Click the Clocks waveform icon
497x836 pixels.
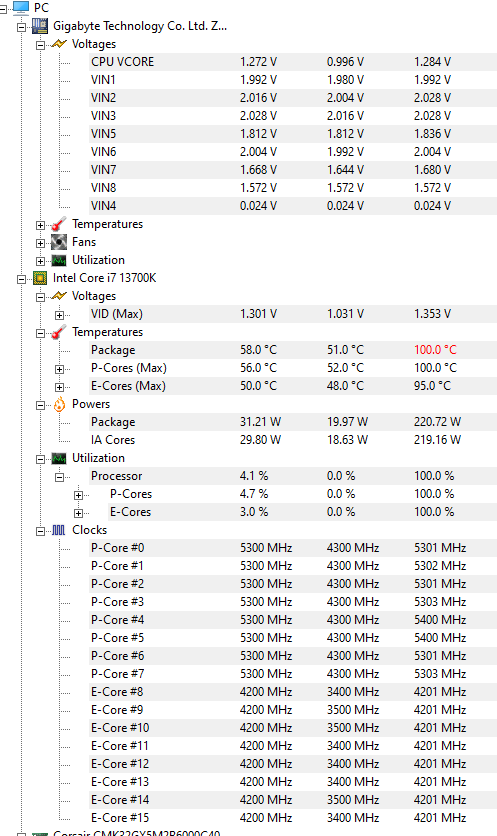tap(59, 530)
